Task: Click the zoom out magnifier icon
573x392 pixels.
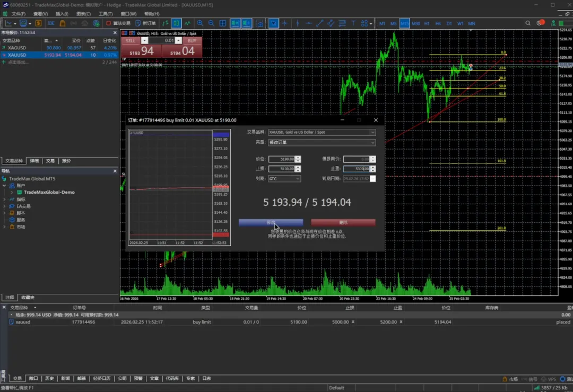Action: point(211,23)
